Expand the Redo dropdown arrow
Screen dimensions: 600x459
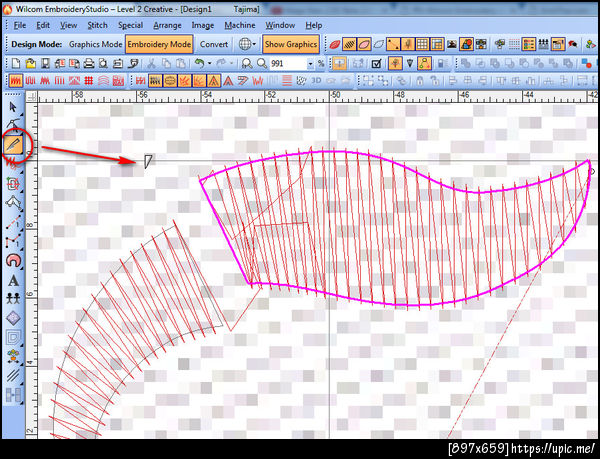click(x=232, y=63)
